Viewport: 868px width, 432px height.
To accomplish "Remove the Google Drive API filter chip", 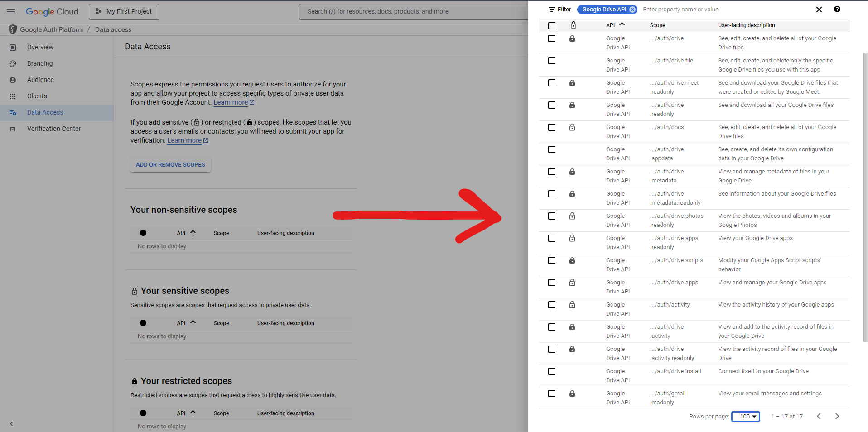I will pos(632,10).
